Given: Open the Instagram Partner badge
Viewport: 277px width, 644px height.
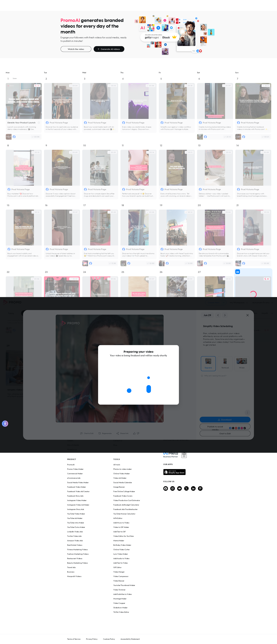Looking at the screenshot, I should (184, 454).
